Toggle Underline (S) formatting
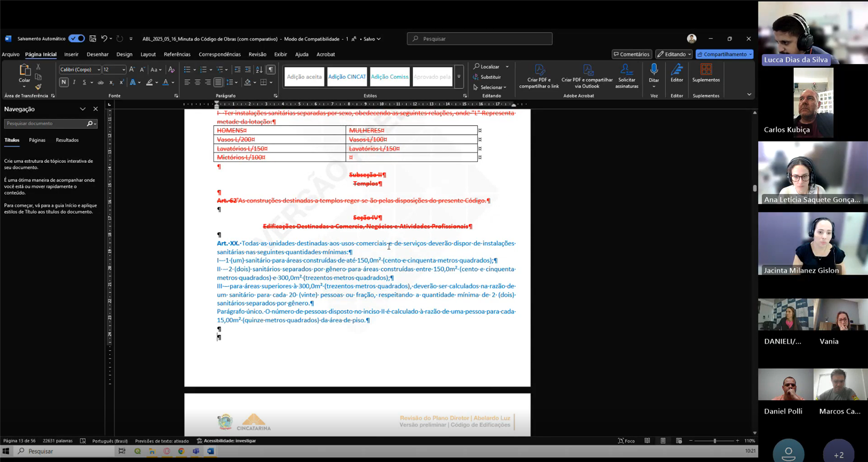Screen dimensions: 868x462 point(84,83)
